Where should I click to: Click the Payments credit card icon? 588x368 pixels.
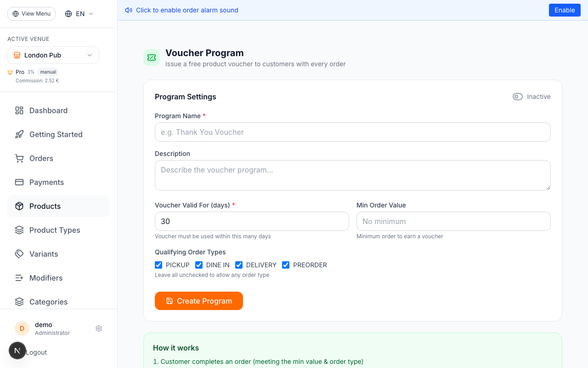pyautogui.click(x=19, y=182)
